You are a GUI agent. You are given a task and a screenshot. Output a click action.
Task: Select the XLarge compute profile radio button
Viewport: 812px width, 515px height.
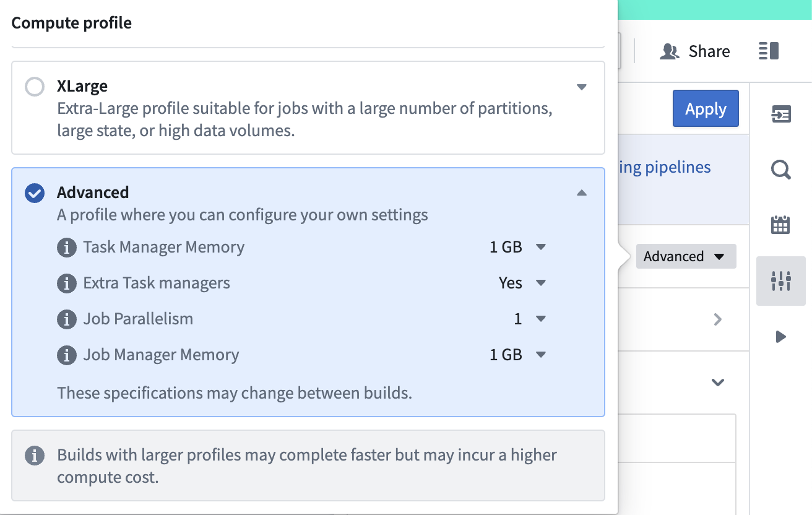pyautogui.click(x=35, y=87)
